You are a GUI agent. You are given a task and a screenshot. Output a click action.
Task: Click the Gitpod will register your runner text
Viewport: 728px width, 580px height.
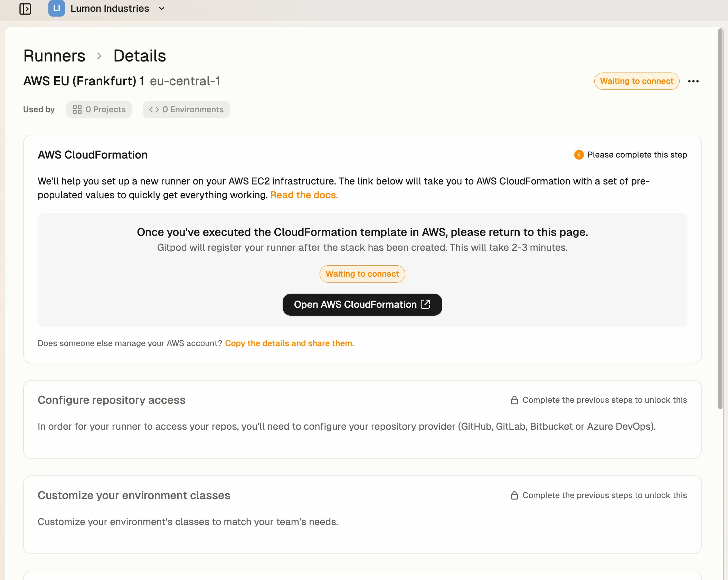[362, 248]
